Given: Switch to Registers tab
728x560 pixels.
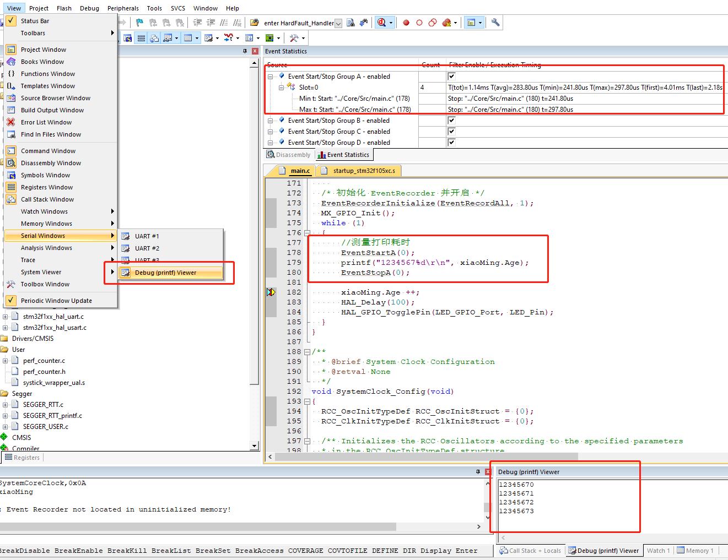Looking at the screenshot, I should click(x=22, y=458).
